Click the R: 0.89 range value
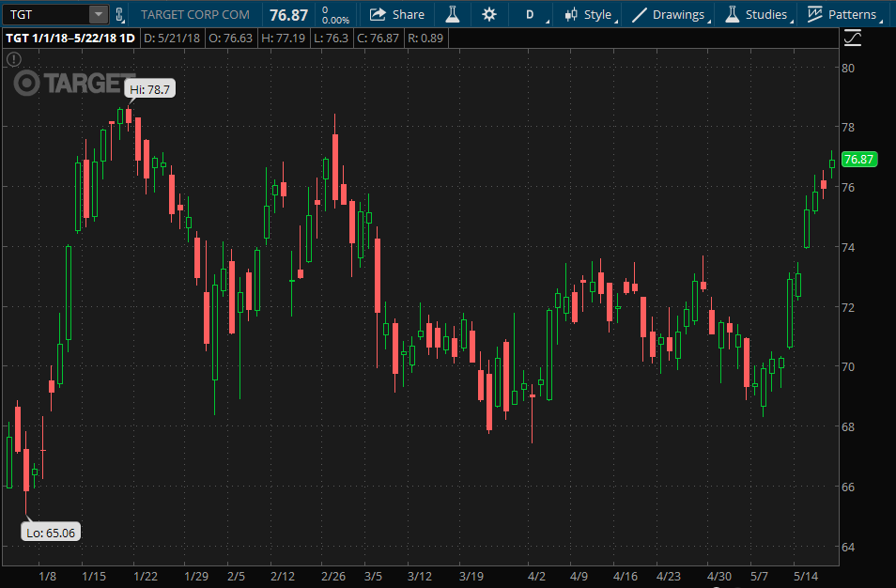The height and width of the screenshot is (588, 896). click(425, 39)
